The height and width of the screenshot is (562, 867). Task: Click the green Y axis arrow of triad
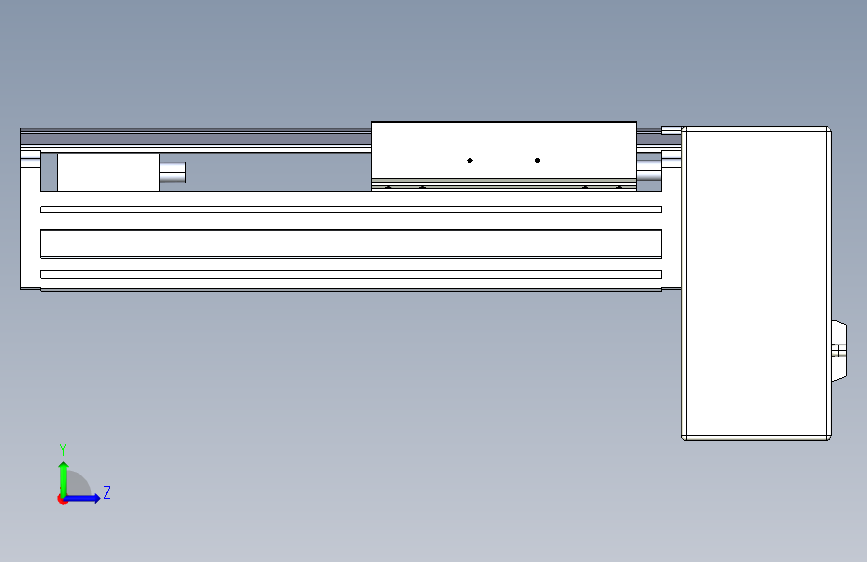(x=64, y=479)
